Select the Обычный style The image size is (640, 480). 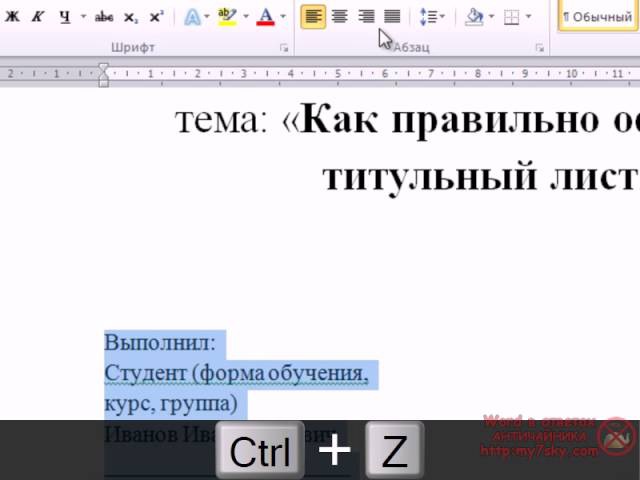(598, 16)
